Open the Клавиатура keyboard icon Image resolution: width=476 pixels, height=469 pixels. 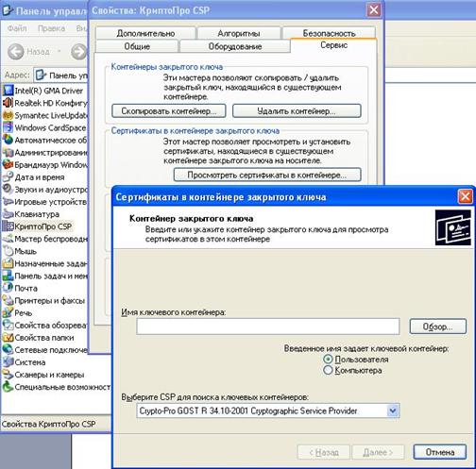(x=8, y=214)
